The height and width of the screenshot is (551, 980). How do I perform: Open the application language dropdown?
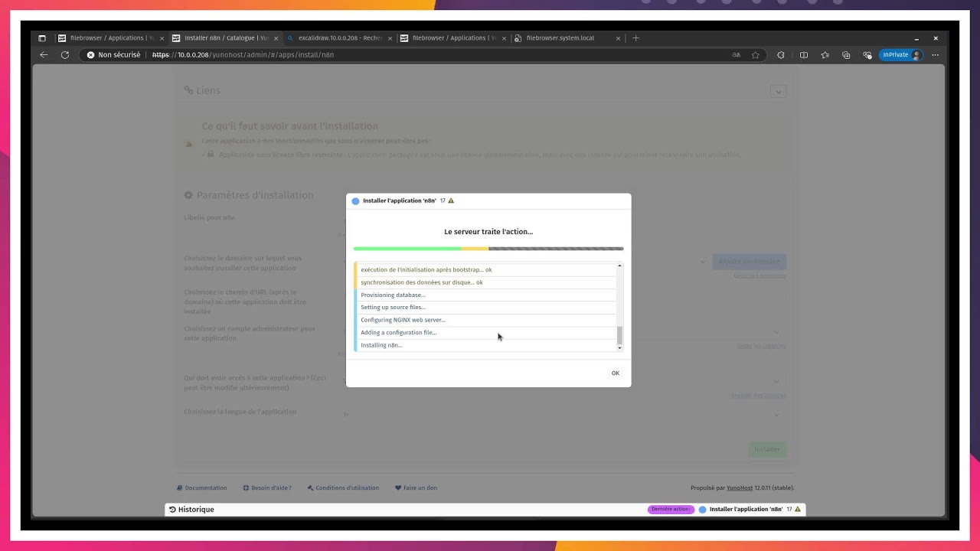point(776,415)
